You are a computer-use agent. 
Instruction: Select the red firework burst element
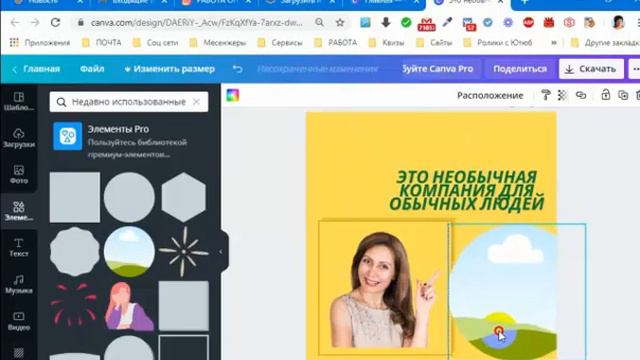[74, 305]
